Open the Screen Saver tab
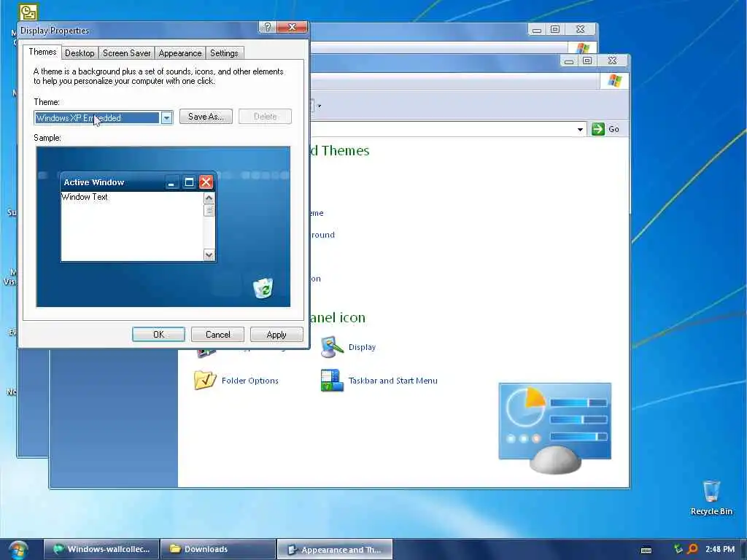 126,52
